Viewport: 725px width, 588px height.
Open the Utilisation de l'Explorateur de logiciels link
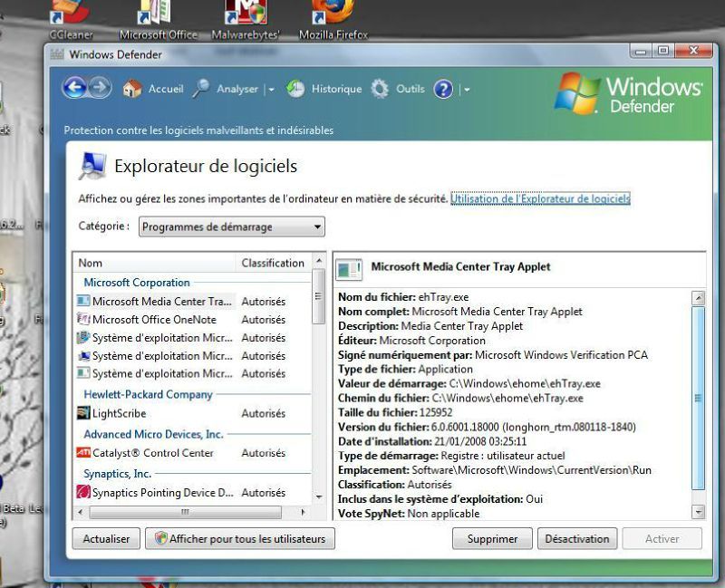tap(540, 198)
